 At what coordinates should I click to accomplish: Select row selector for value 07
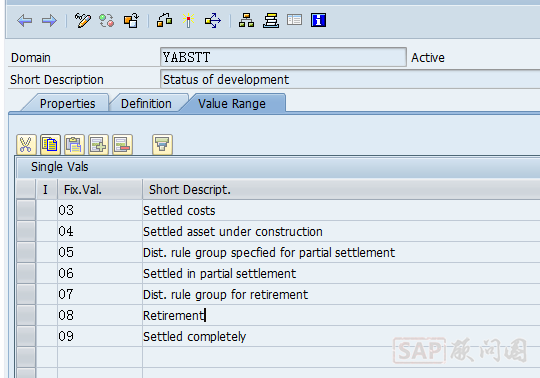coord(26,294)
